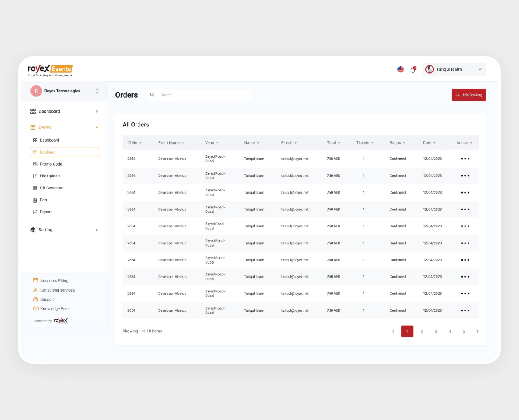Select the Booking menu item

pyautogui.click(x=65, y=152)
